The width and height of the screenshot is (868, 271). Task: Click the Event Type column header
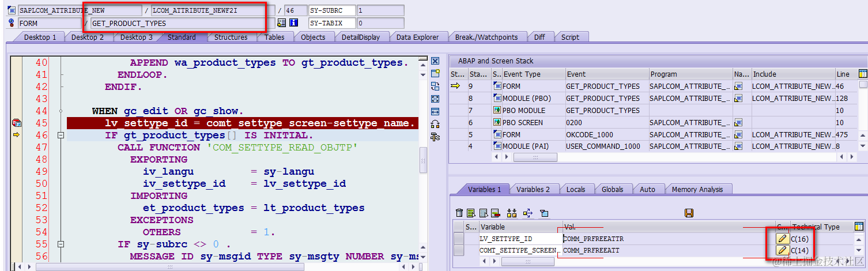pos(533,74)
